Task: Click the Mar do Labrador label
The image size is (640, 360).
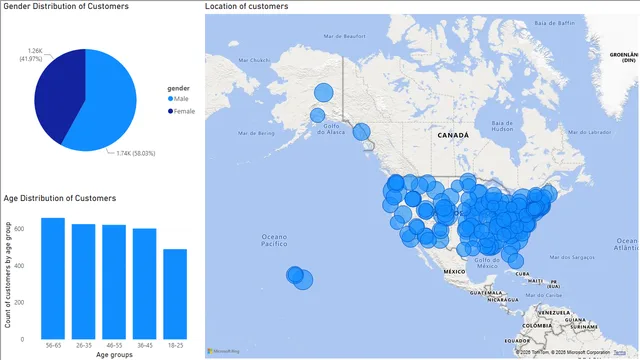Action: (x=590, y=132)
